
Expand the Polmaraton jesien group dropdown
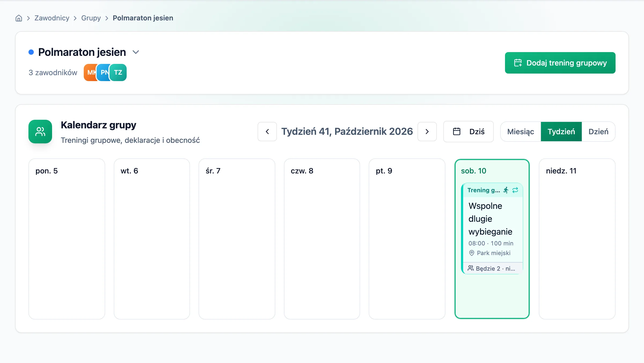point(136,52)
